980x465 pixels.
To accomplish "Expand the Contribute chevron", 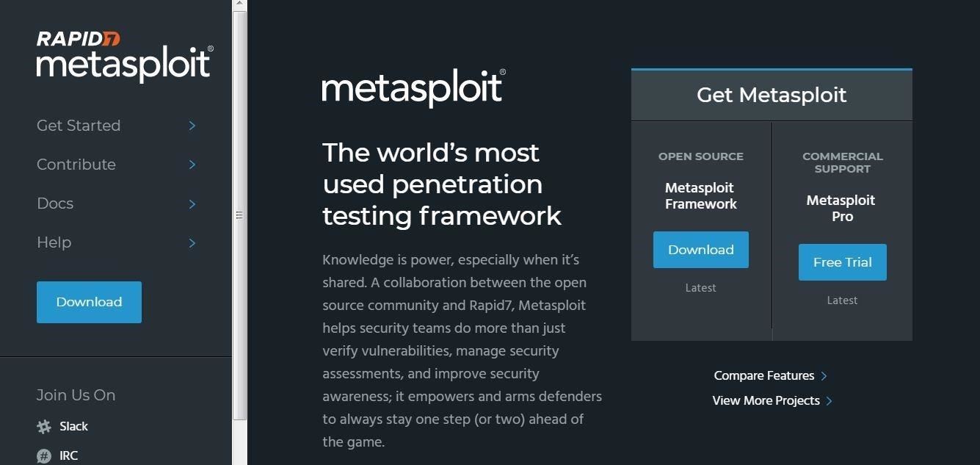I will click(192, 165).
